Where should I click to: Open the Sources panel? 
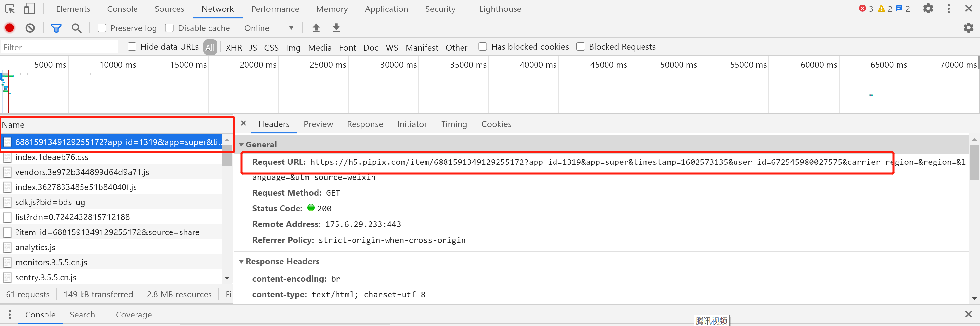coord(169,9)
